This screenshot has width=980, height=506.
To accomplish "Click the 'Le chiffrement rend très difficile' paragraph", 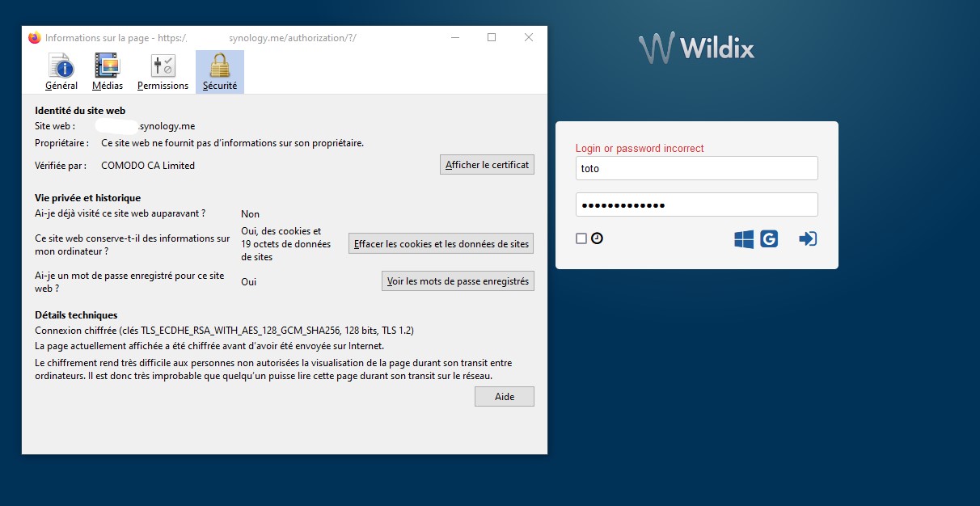I will coord(273,369).
